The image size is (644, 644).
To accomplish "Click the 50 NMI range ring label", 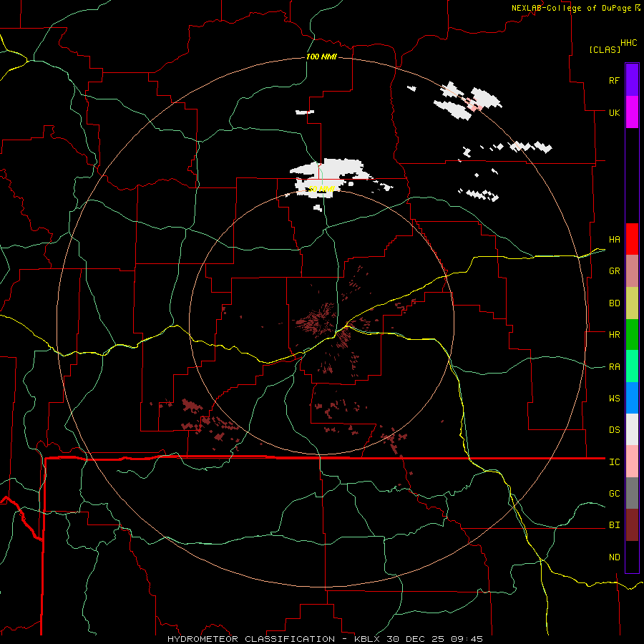I will pos(321,189).
